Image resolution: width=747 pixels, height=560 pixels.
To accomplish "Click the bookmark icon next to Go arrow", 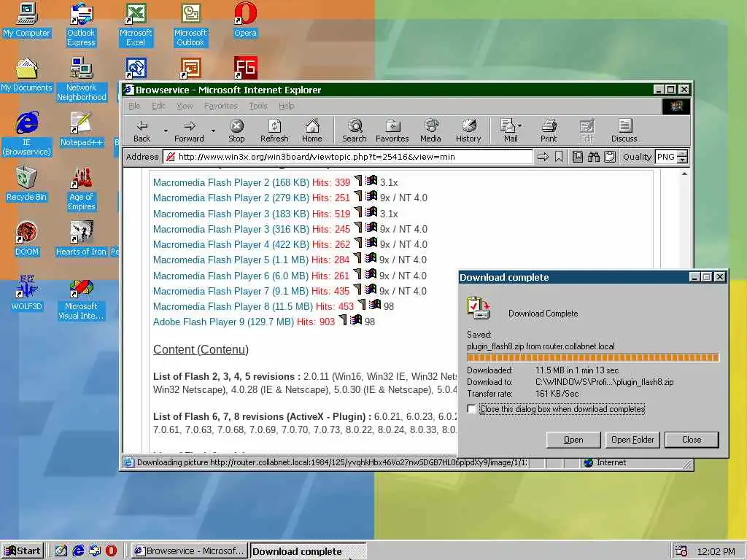I will coord(559,157).
